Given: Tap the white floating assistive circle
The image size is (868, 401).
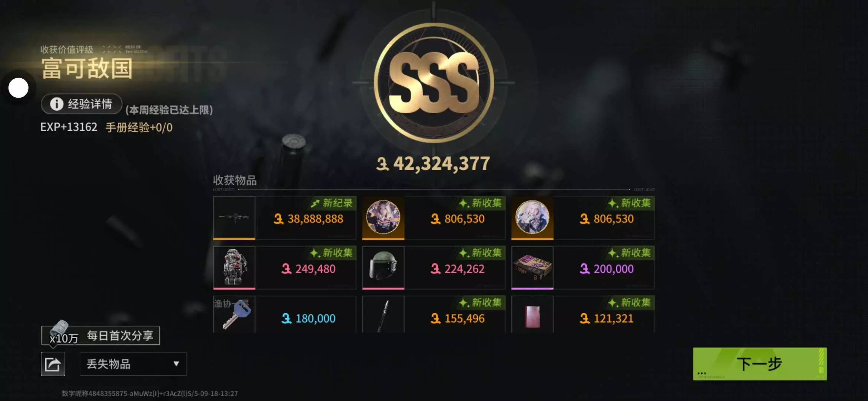Looking at the screenshot, I should [18, 88].
